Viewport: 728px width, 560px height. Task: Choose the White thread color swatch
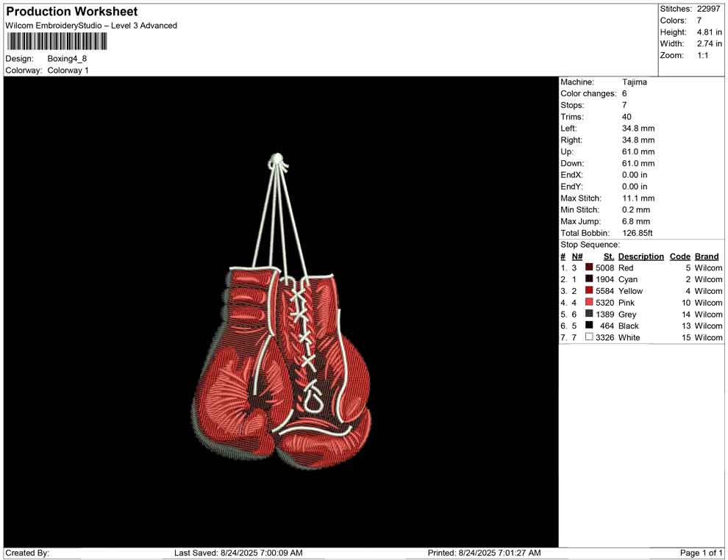tap(589, 337)
